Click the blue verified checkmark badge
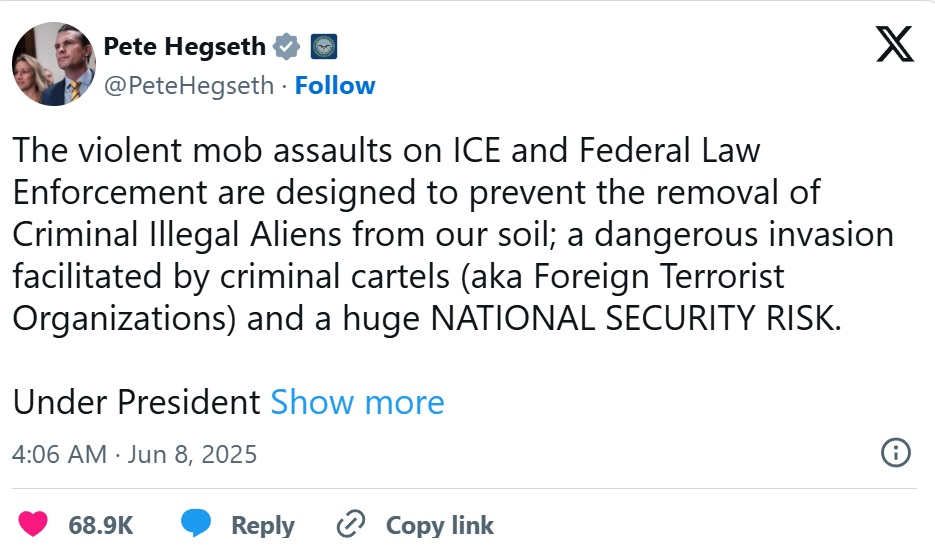Viewport: 935px width, 556px height. click(288, 46)
